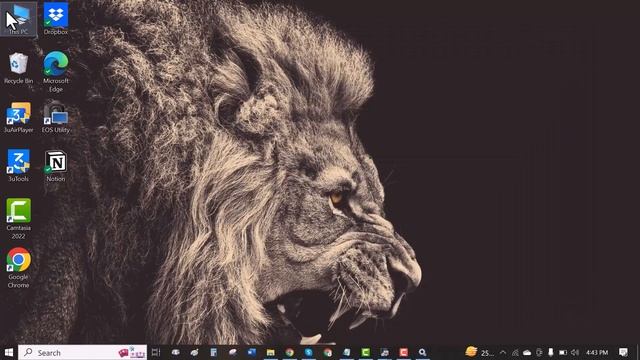Open File Explorer from the taskbar
The height and width of the screenshot is (360, 640).
271,352
